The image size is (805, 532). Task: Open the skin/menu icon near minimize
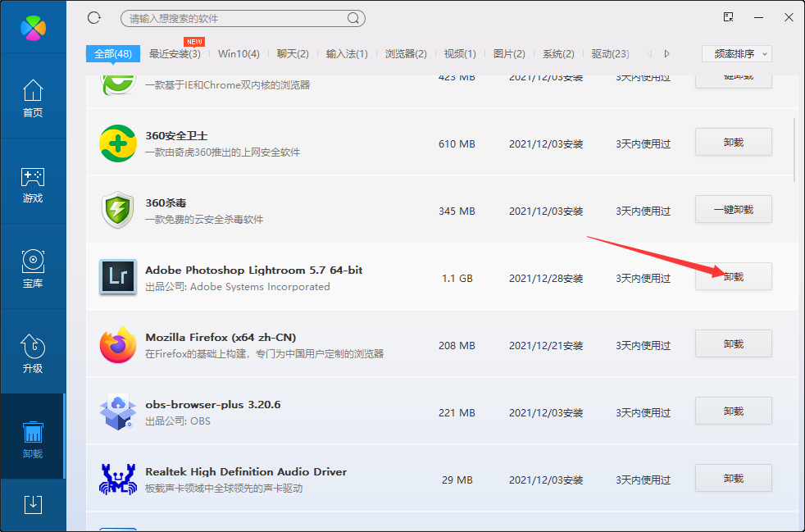[x=728, y=17]
